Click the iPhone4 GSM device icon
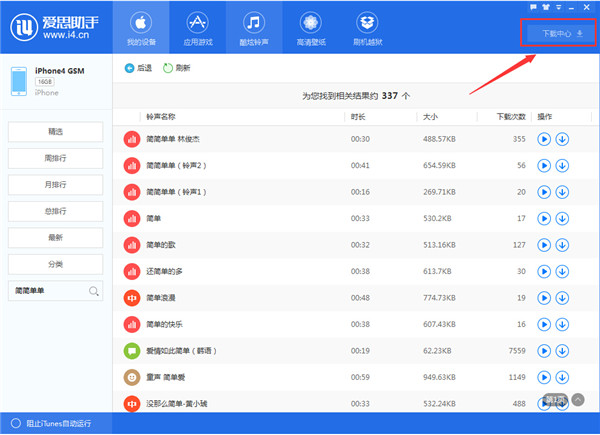The image size is (600, 435). [19, 81]
